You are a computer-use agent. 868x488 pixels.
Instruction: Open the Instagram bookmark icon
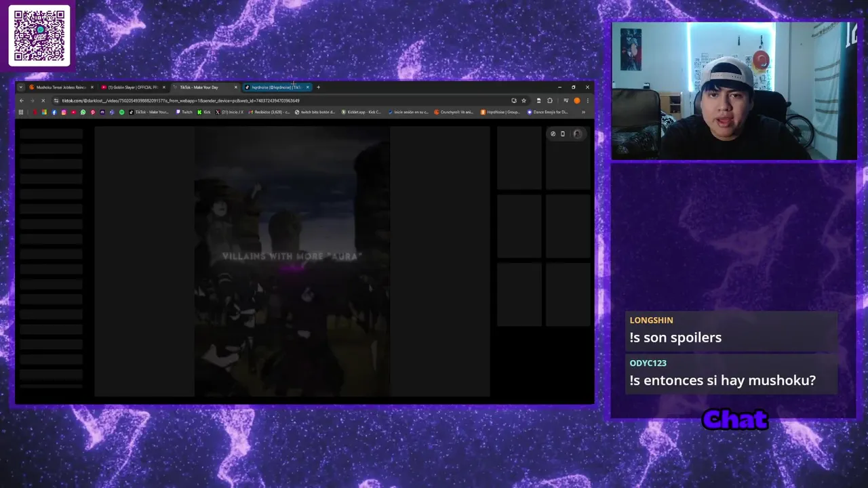pyautogui.click(x=64, y=113)
